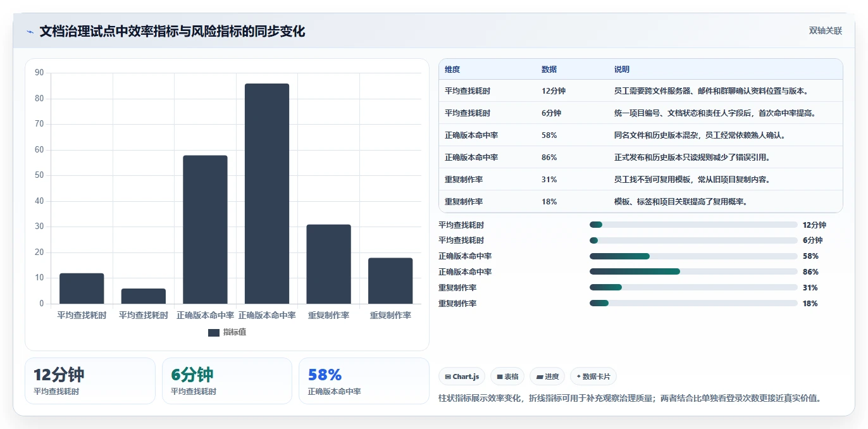Click the 12分钟 cell in the table
This screenshot has width=868, height=429.
[x=554, y=91]
